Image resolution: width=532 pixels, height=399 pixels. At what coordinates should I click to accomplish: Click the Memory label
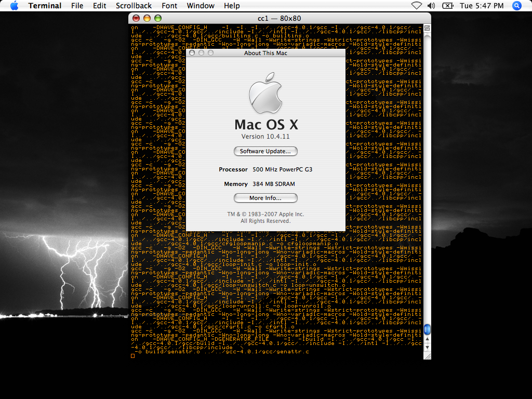236,184
